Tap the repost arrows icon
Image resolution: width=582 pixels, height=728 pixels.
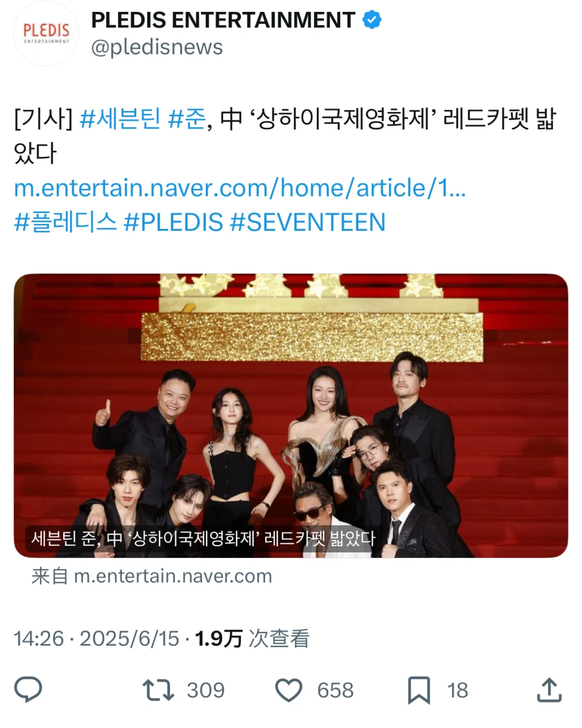(x=158, y=690)
